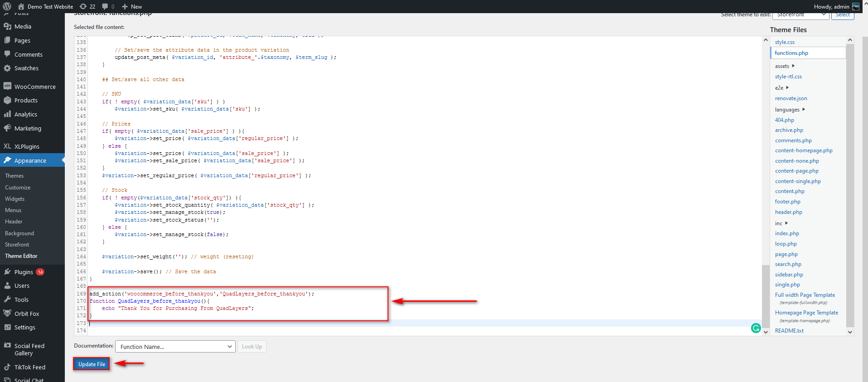
Task: Click the Plugins 14 updates badge
Action: (40, 272)
